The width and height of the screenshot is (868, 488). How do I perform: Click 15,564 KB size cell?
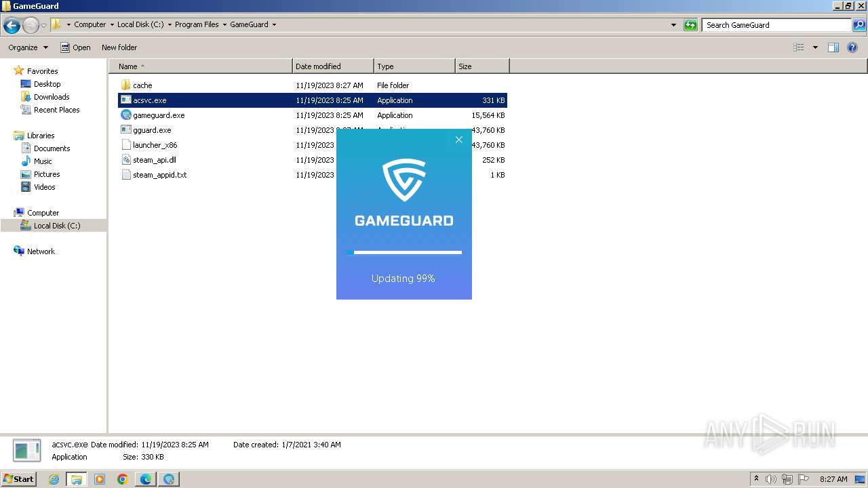point(488,115)
